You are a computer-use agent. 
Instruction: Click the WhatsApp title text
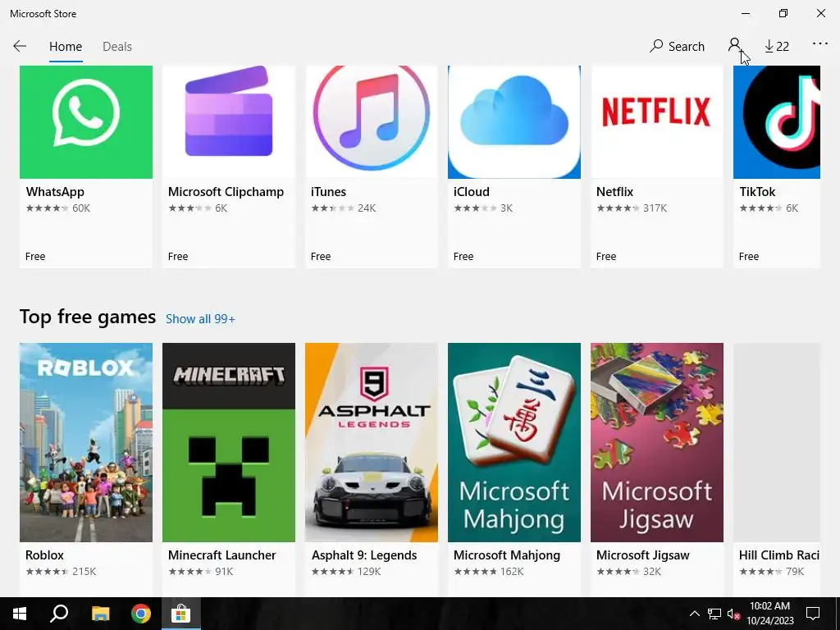(55, 192)
